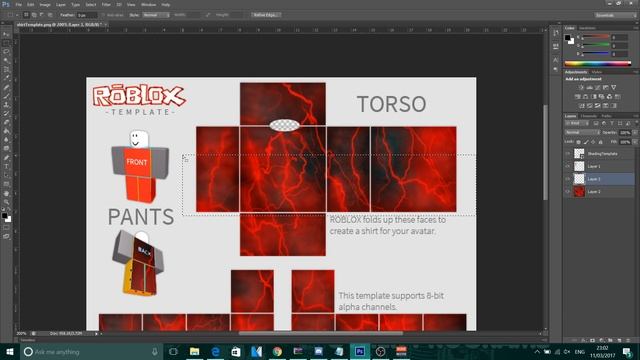The height and width of the screenshot is (360, 640).
Task: Toggle the Anti-alias checkbox
Action: pos(103,15)
